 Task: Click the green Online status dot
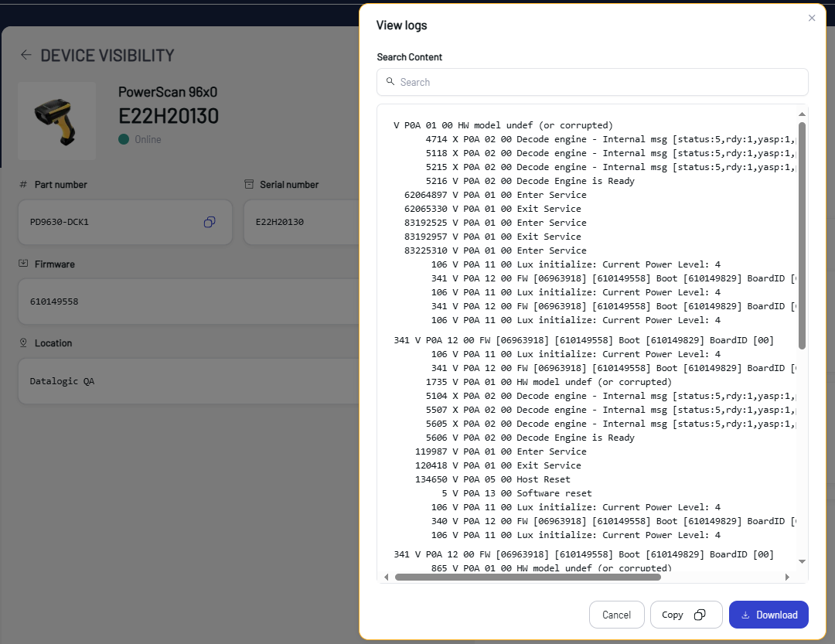(x=124, y=140)
